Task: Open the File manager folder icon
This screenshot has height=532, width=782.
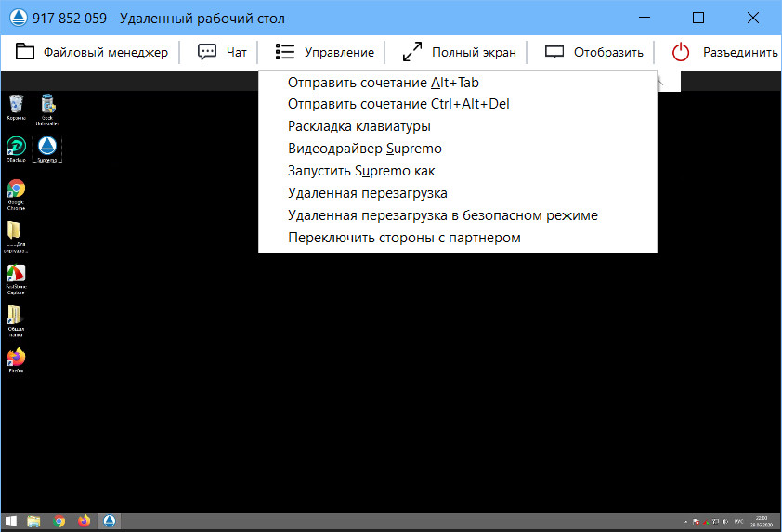Action: coord(25,52)
